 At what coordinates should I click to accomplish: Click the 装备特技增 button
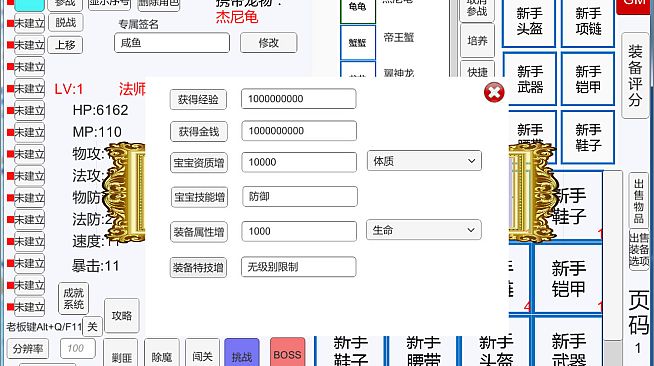pyautogui.click(x=198, y=268)
